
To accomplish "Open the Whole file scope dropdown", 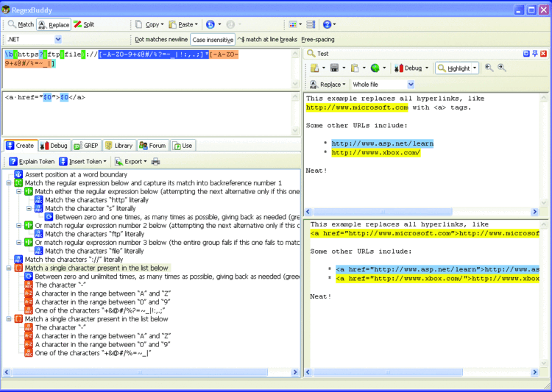I will [411, 85].
